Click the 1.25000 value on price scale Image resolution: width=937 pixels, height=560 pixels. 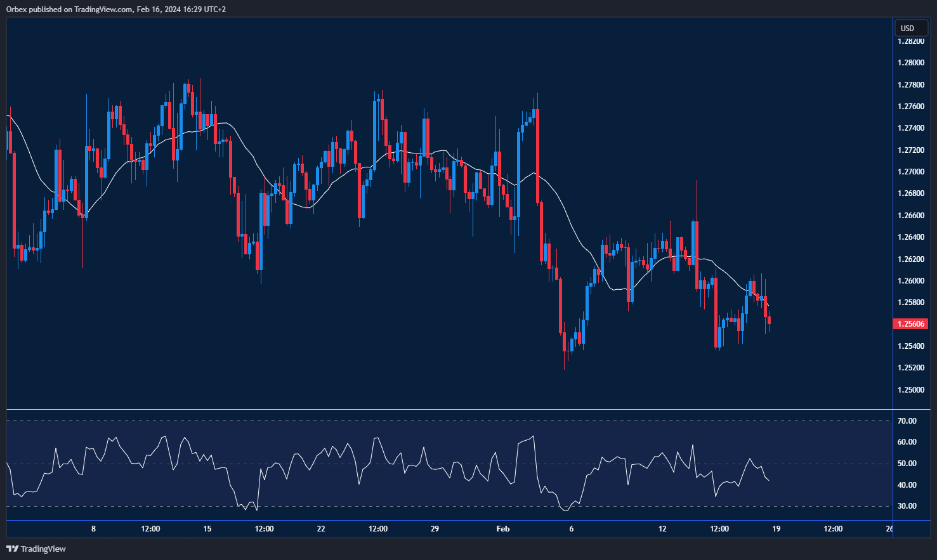pyautogui.click(x=911, y=389)
